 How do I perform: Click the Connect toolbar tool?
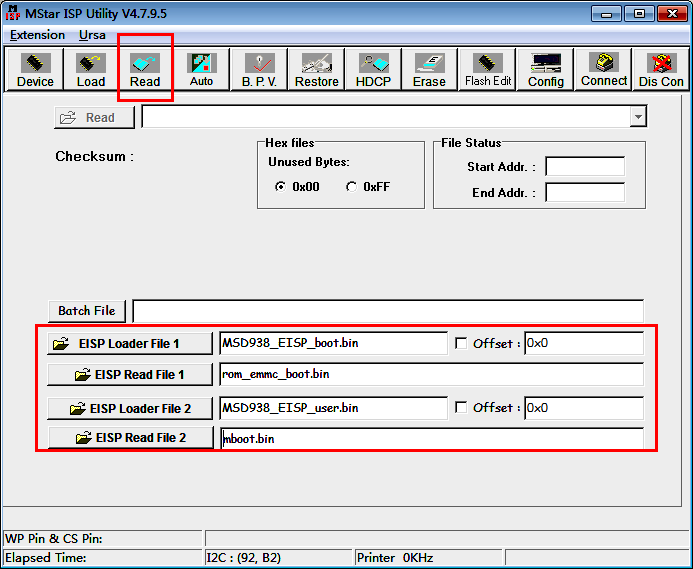coord(604,70)
